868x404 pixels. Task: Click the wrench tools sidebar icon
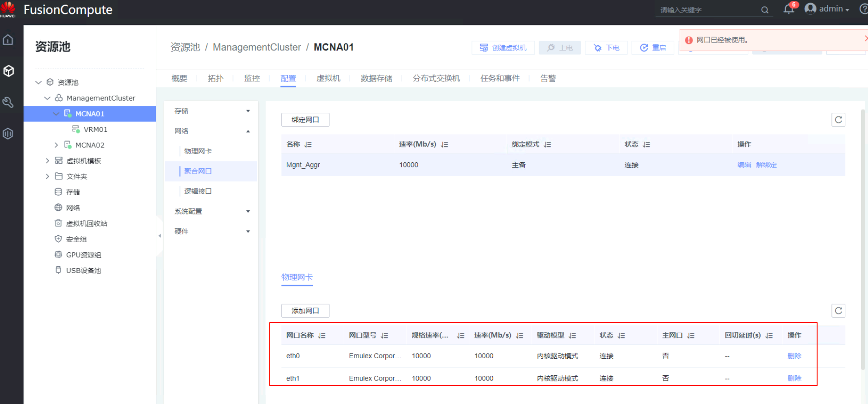tap(8, 102)
